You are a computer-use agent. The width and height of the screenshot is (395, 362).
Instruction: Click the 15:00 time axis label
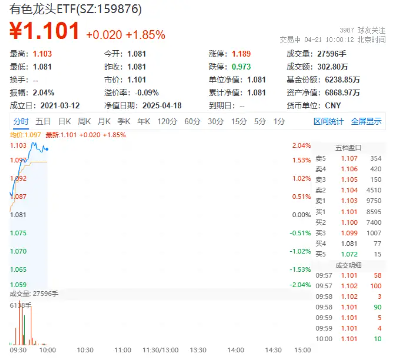[303, 350]
